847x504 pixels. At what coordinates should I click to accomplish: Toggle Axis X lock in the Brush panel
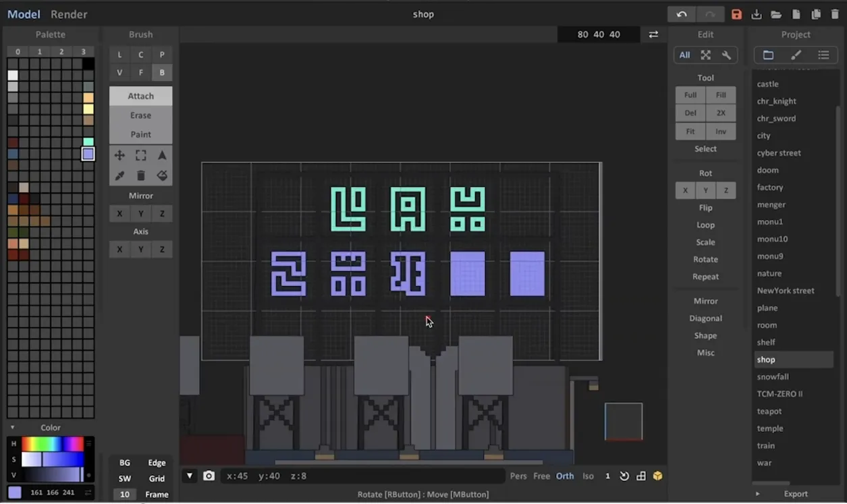click(x=119, y=249)
